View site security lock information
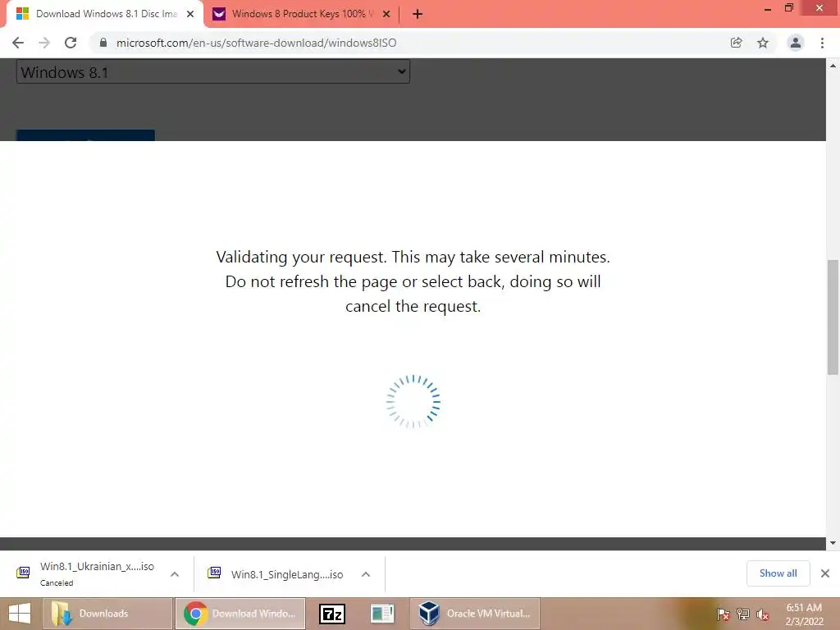Viewport: 840px width, 630px height. [x=103, y=43]
